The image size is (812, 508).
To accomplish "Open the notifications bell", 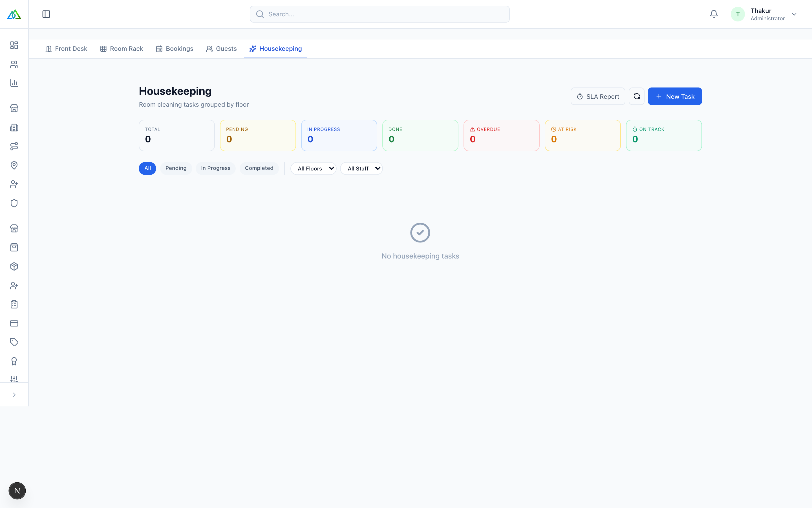I will [714, 14].
